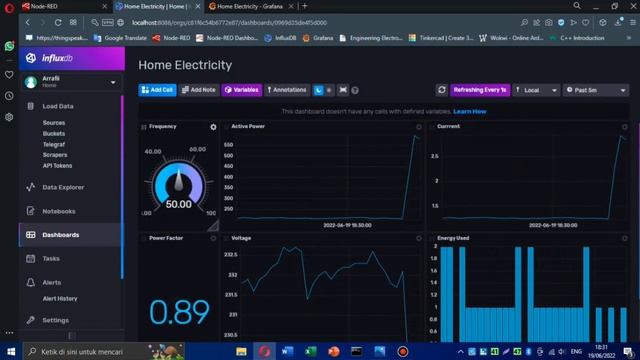This screenshot has height=360, width=640.
Task: Open Opera WhatsApp sidebar icon
Action: [9, 46]
